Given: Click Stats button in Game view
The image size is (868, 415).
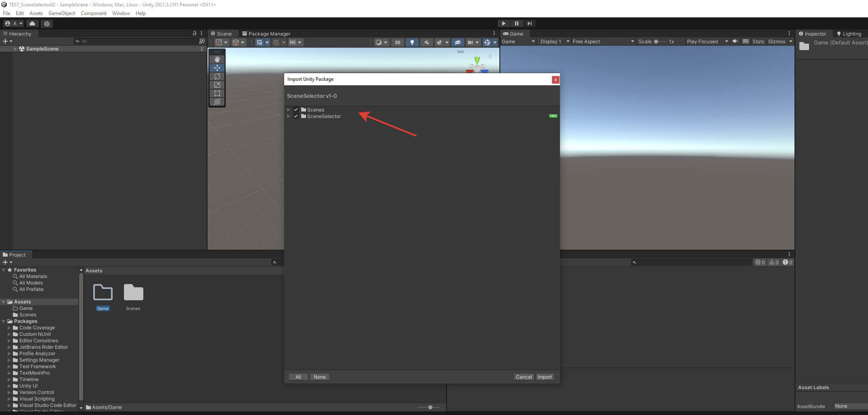Looking at the screenshot, I should pyautogui.click(x=758, y=42).
